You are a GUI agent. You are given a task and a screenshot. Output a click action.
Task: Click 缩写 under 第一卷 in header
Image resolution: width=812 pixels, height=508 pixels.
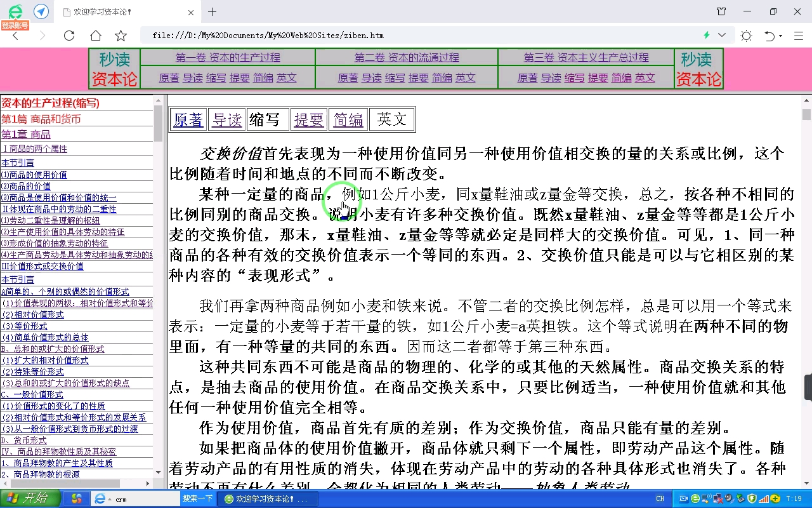tap(216, 77)
